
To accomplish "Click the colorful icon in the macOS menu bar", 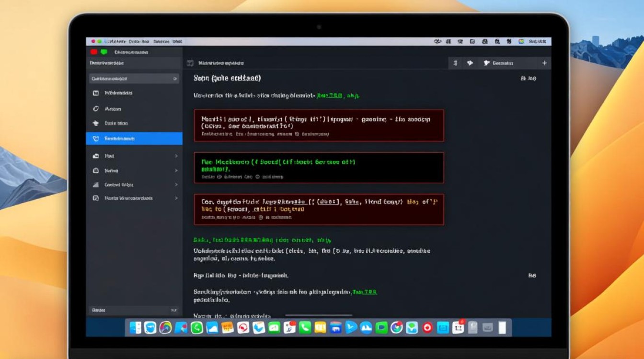I will (x=521, y=42).
